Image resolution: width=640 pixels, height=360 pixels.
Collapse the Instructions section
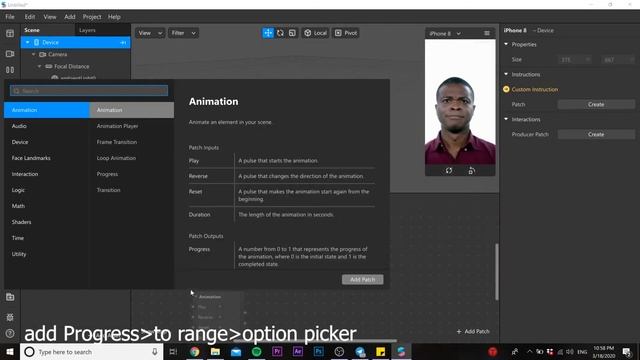point(506,74)
